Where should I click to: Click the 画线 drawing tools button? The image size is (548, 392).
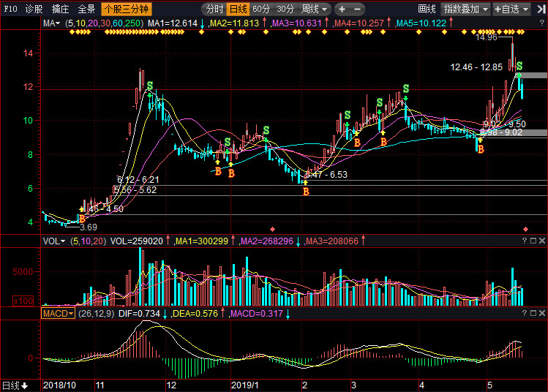click(x=426, y=10)
